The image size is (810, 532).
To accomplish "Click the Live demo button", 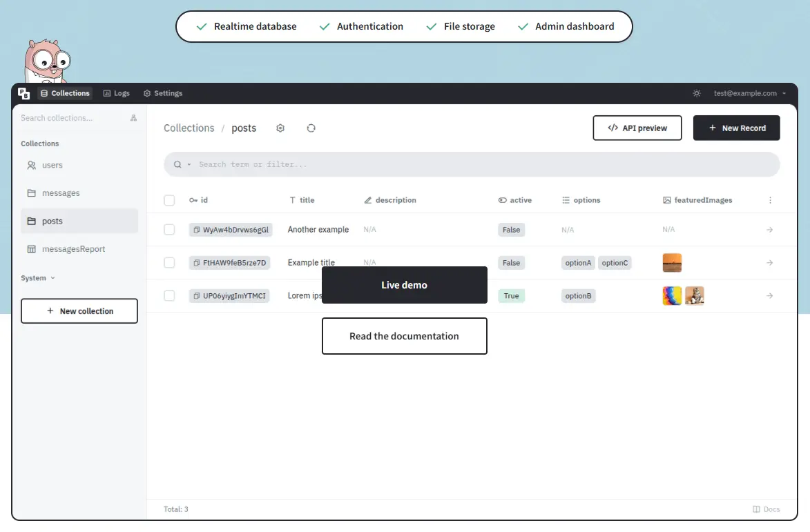I will [x=405, y=285].
